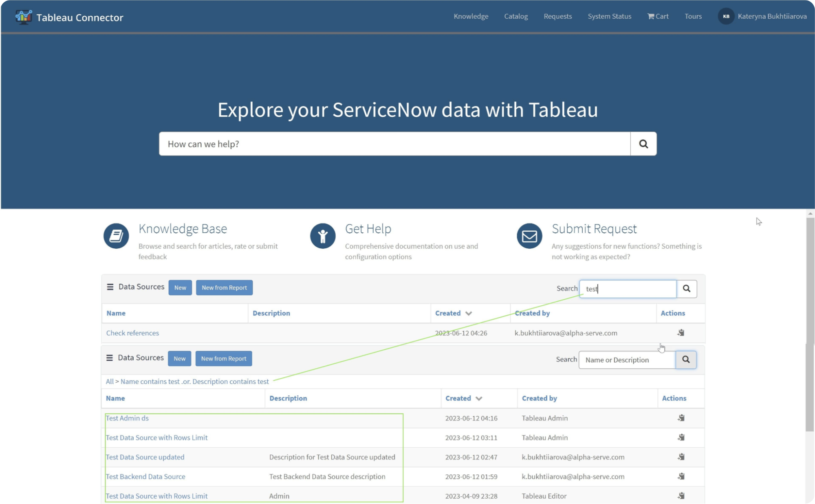Sort lower table by Name column
Image resolution: width=815 pixels, height=504 pixels.
[115, 398]
